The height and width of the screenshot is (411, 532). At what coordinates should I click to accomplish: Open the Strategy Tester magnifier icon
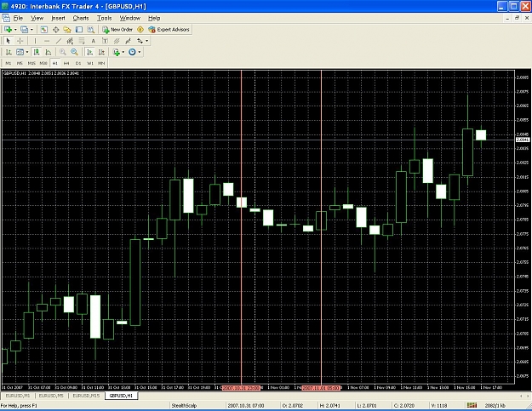[90, 30]
